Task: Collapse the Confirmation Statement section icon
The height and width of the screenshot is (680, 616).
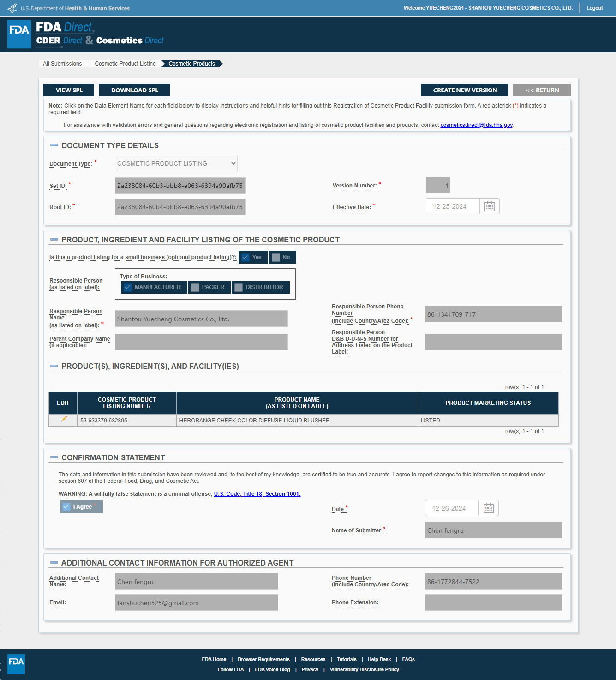Action: (54, 457)
